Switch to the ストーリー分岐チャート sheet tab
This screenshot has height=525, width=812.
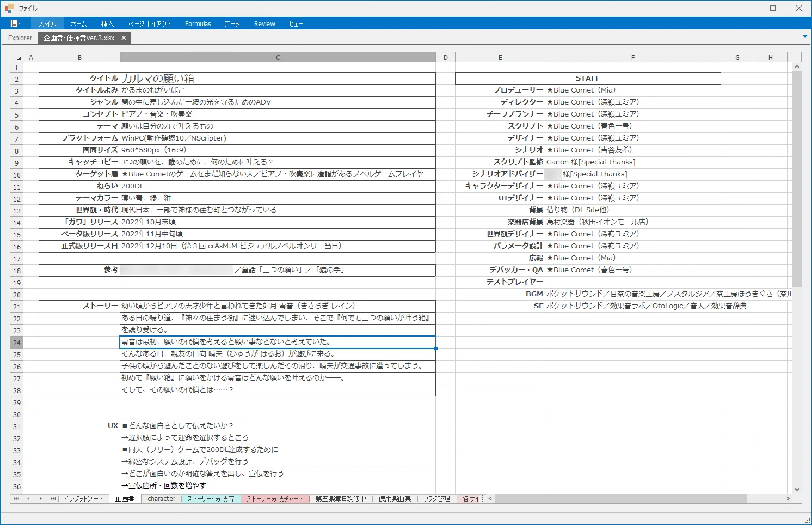pos(275,498)
